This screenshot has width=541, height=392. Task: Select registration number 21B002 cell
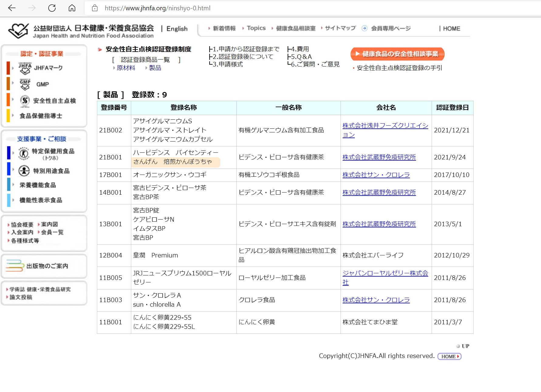(x=114, y=130)
